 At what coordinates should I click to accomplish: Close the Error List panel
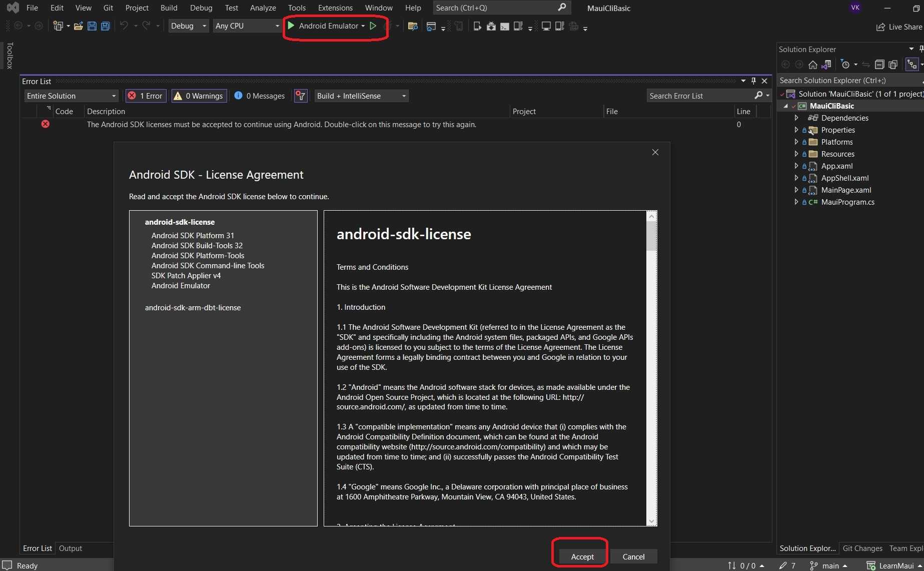[x=764, y=81]
